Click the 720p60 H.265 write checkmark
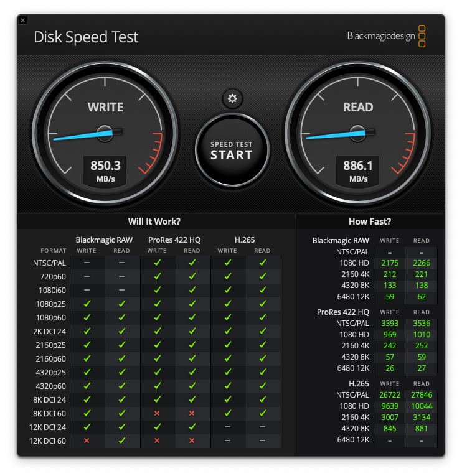 (228, 276)
